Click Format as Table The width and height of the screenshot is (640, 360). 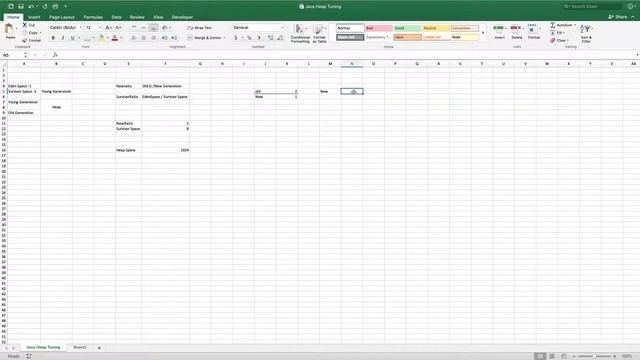(319, 33)
